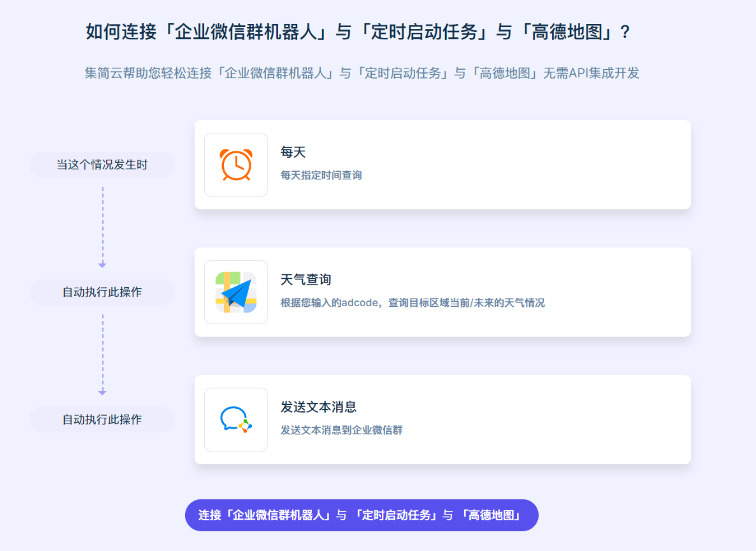This screenshot has width=756, height=551.
Task: Select the 当这个情况发生时 pill label
Action: pyautogui.click(x=102, y=165)
